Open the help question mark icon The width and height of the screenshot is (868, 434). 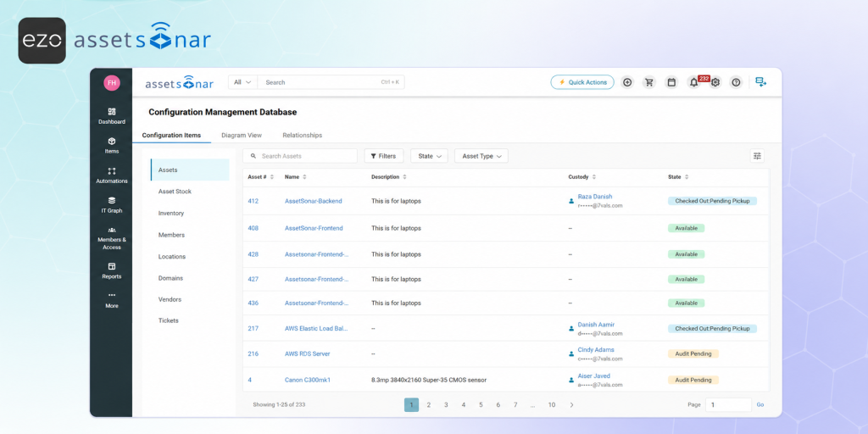click(x=736, y=82)
